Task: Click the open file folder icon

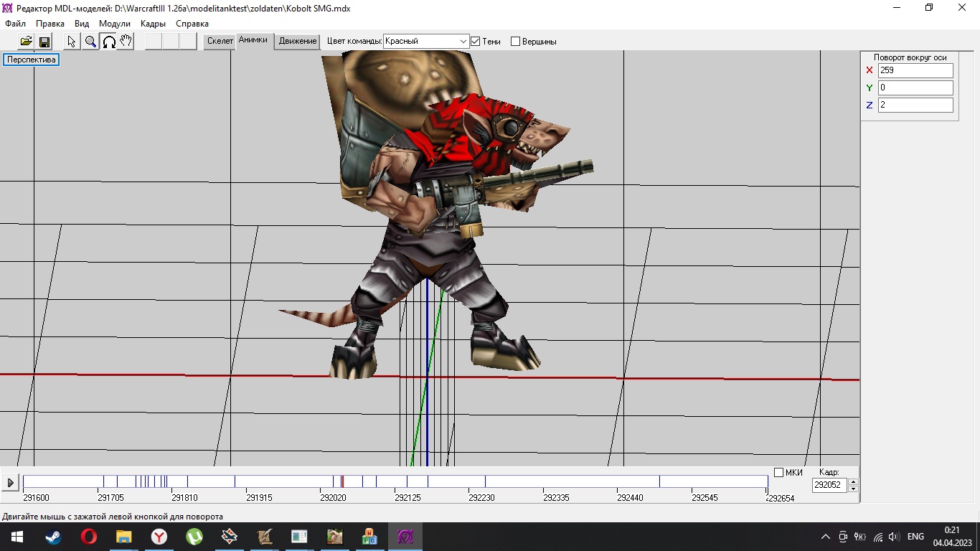Action: (26, 41)
